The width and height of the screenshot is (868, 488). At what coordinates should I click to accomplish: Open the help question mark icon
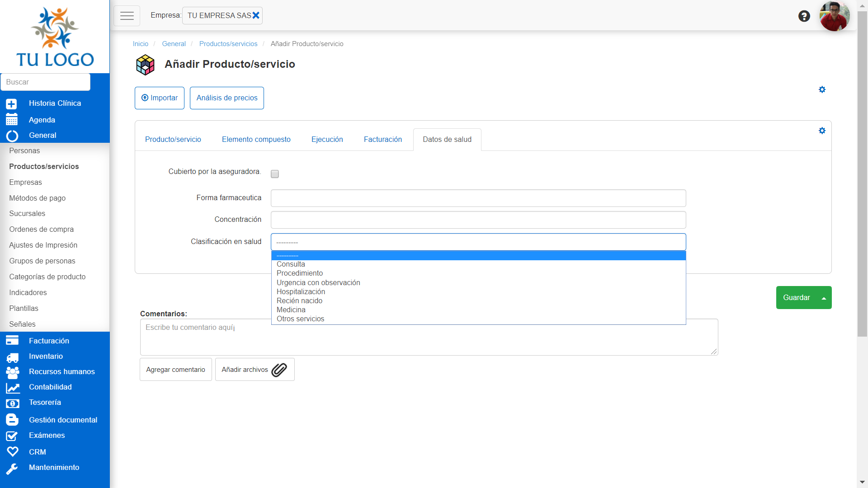tap(804, 16)
